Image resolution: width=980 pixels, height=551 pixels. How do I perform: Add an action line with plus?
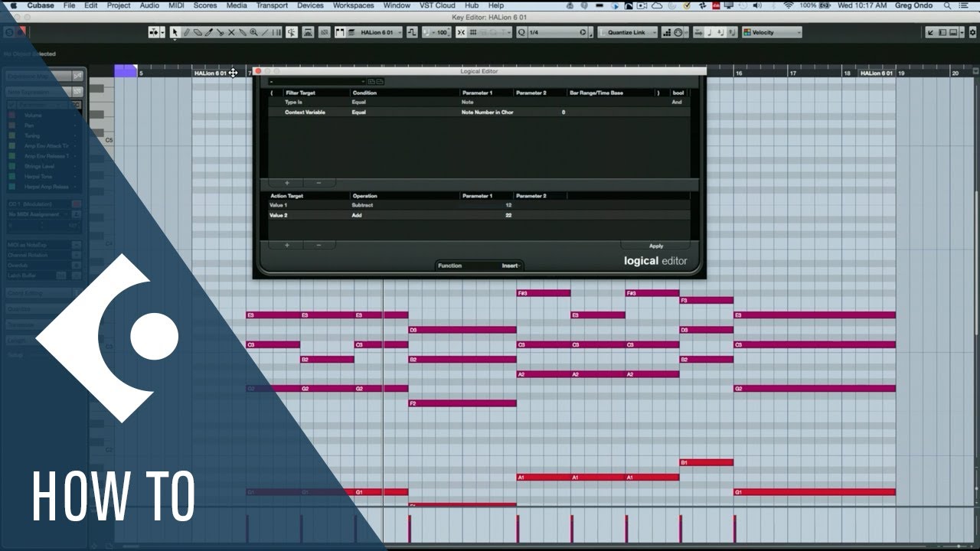tap(287, 245)
